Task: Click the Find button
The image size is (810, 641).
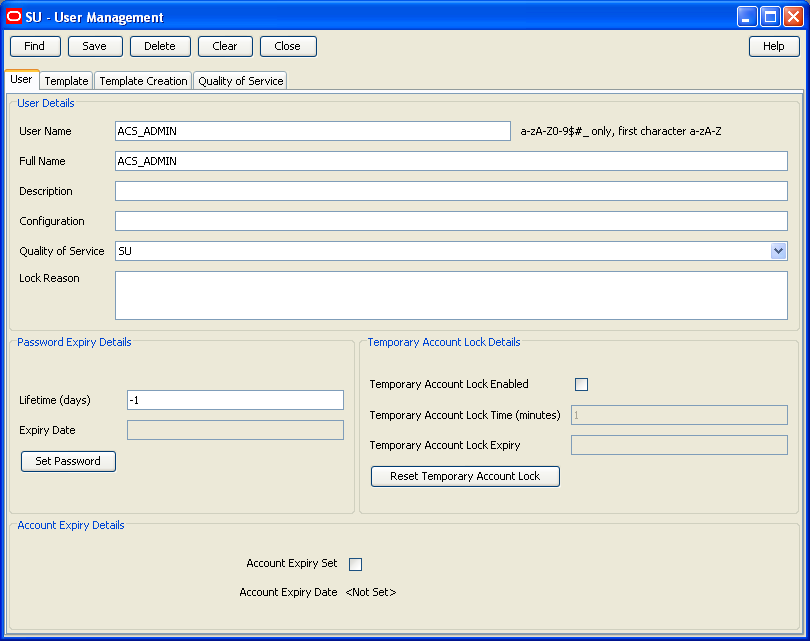Action: (35, 46)
